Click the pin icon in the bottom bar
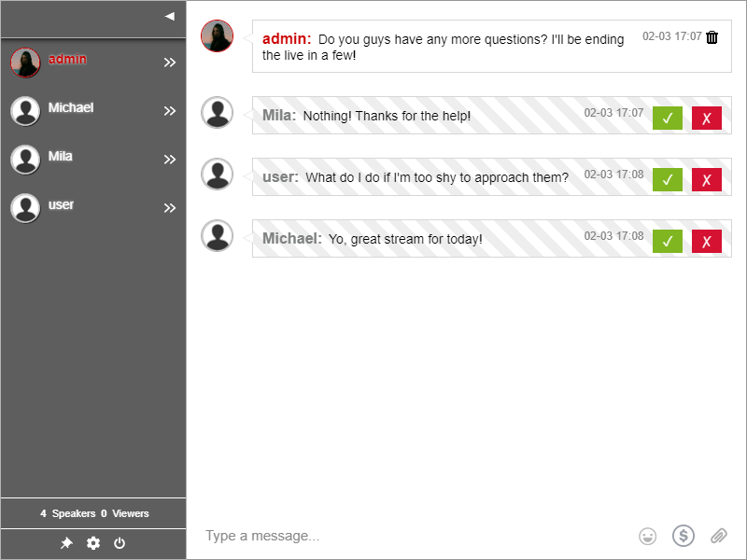 coord(66,542)
